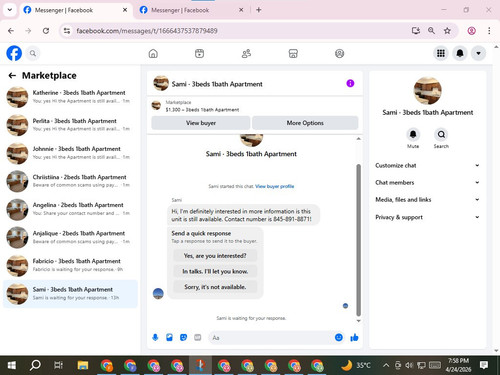500x375 pixels.
Task: Open File Explorer from the taskbar
Action: [x=83, y=365]
